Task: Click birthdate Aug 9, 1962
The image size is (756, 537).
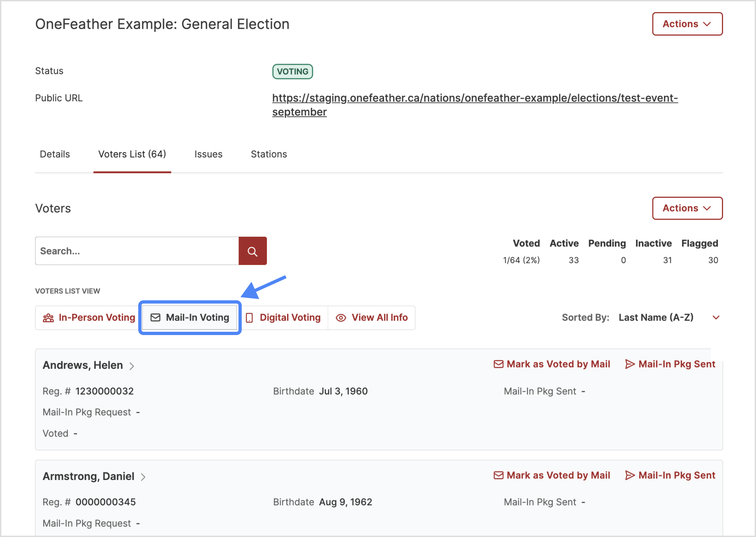Action: click(346, 502)
